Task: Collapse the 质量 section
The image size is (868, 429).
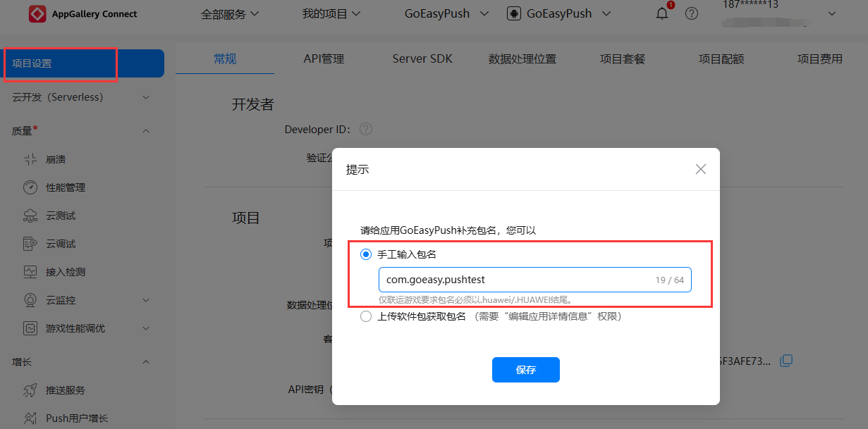Action: pyautogui.click(x=146, y=131)
